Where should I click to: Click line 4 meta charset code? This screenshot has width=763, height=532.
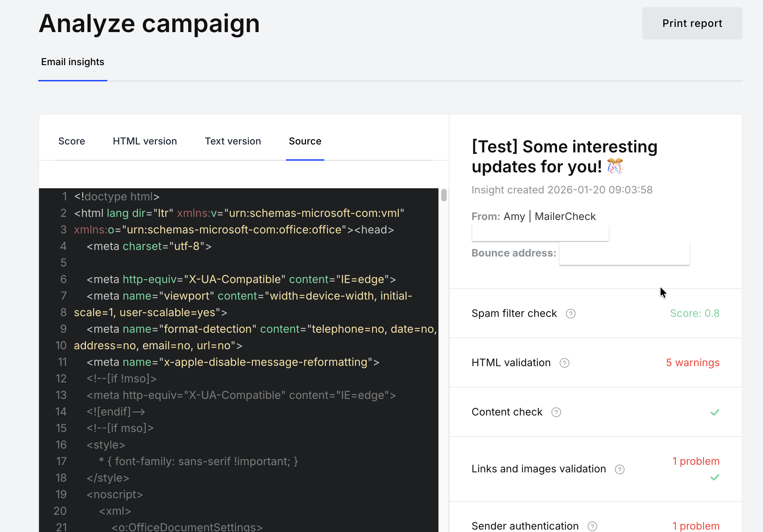click(149, 246)
